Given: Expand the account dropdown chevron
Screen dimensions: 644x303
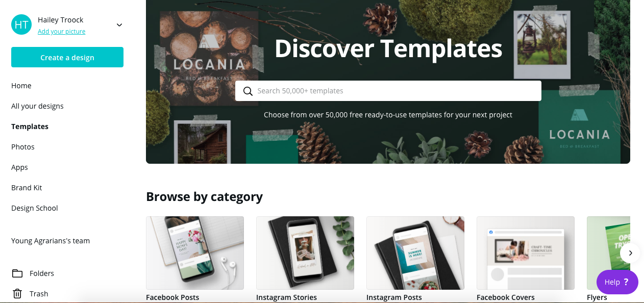Looking at the screenshot, I should point(119,25).
